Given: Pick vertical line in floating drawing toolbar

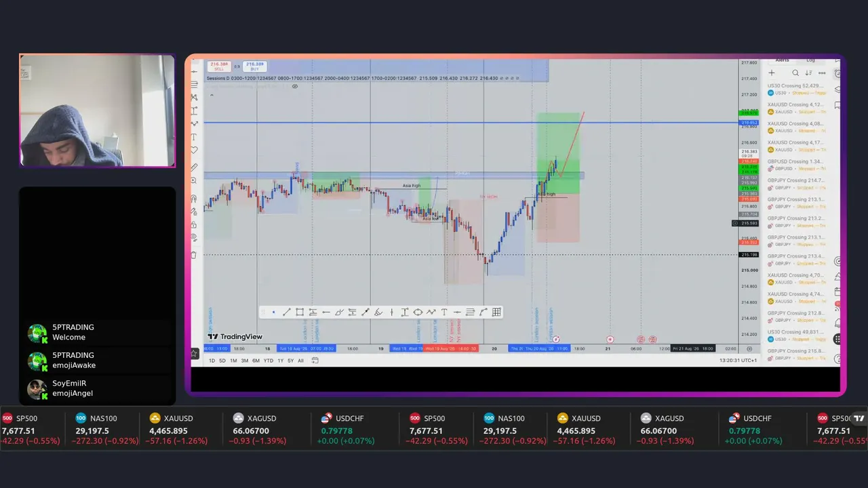Looking at the screenshot, I should [391, 312].
